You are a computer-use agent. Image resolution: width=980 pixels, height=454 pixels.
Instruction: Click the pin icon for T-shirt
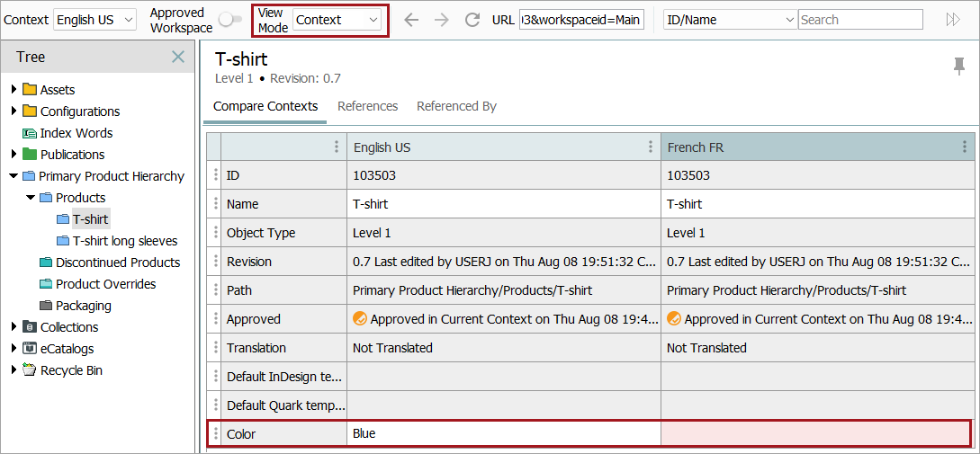958,65
